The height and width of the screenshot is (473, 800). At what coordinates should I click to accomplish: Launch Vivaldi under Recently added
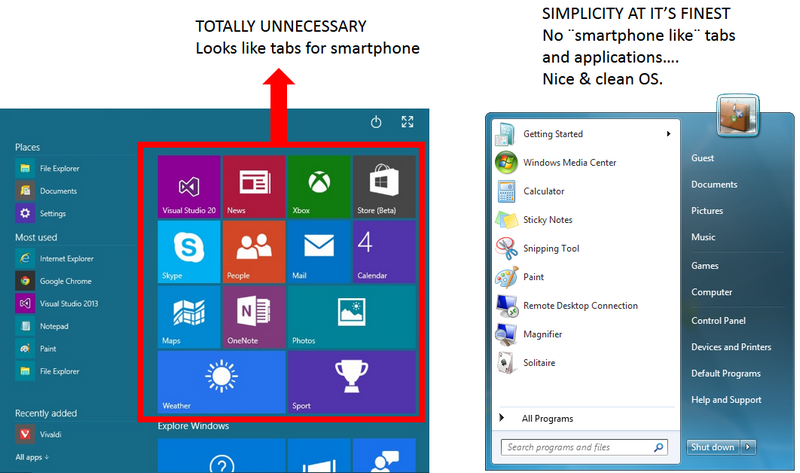tap(38, 434)
